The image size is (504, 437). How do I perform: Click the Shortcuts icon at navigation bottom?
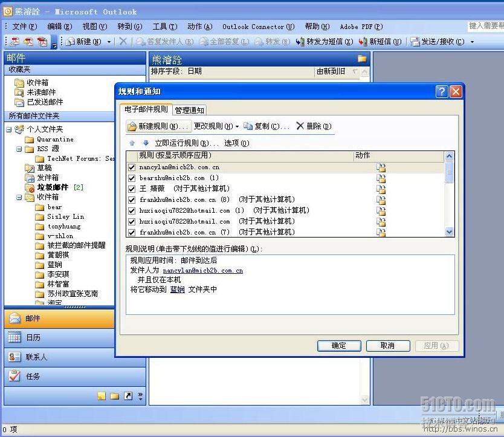click(128, 396)
